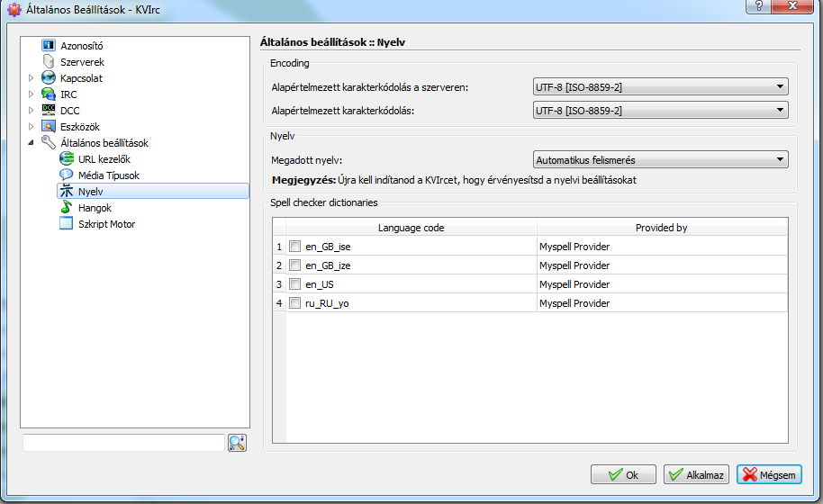Image resolution: width=823 pixels, height=504 pixels.
Task: Click the Média Típusok speech bubble icon
Action: pos(67,175)
